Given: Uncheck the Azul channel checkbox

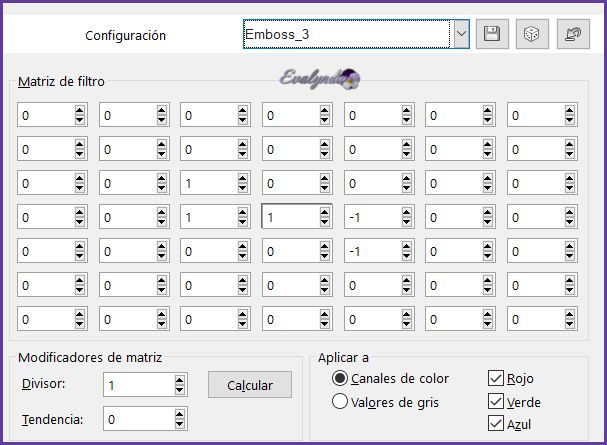Looking at the screenshot, I should (x=496, y=423).
